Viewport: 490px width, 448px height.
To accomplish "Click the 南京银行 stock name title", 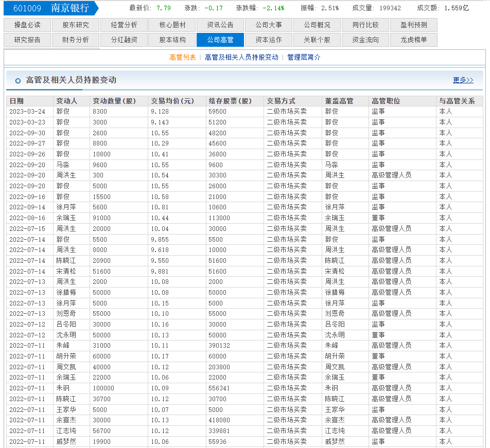I will [70, 8].
